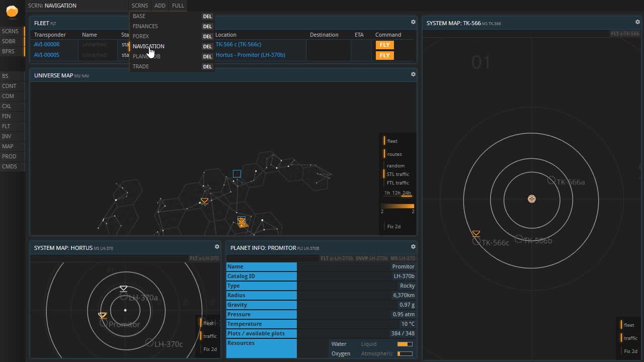Click the Hortus star in the small system map
Image resolution: width=644 pixels, height=362 pixels.
125,310
